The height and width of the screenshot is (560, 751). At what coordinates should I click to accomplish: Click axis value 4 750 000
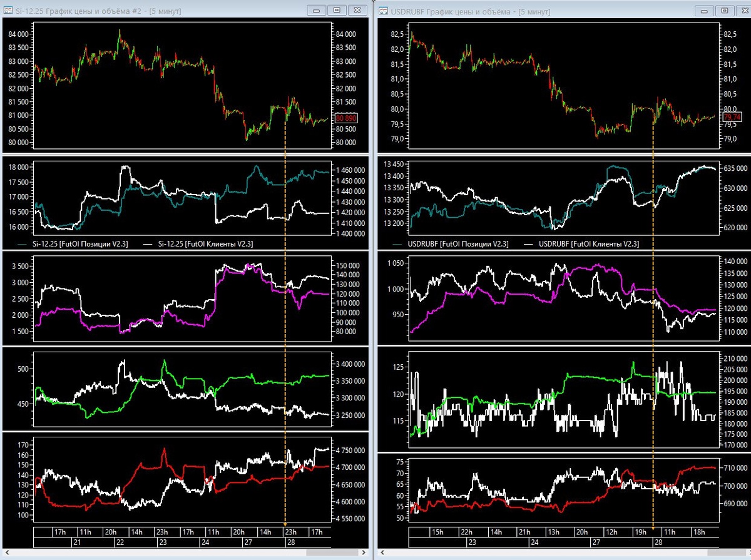350,451
